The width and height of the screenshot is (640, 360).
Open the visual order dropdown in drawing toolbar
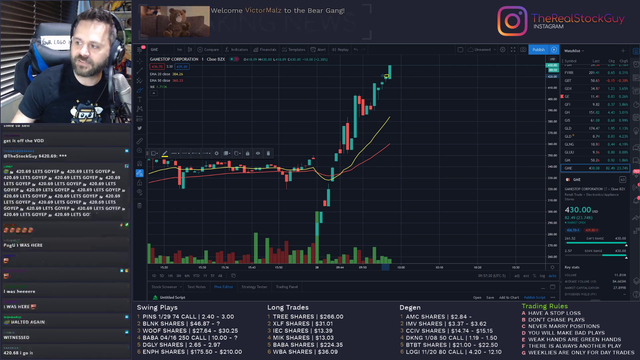click(237, 153)
